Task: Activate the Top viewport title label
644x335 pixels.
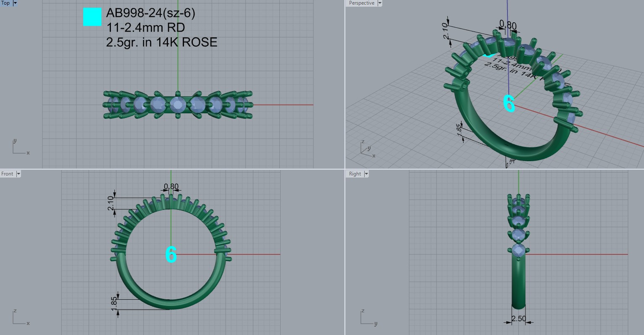Action: 6,3
